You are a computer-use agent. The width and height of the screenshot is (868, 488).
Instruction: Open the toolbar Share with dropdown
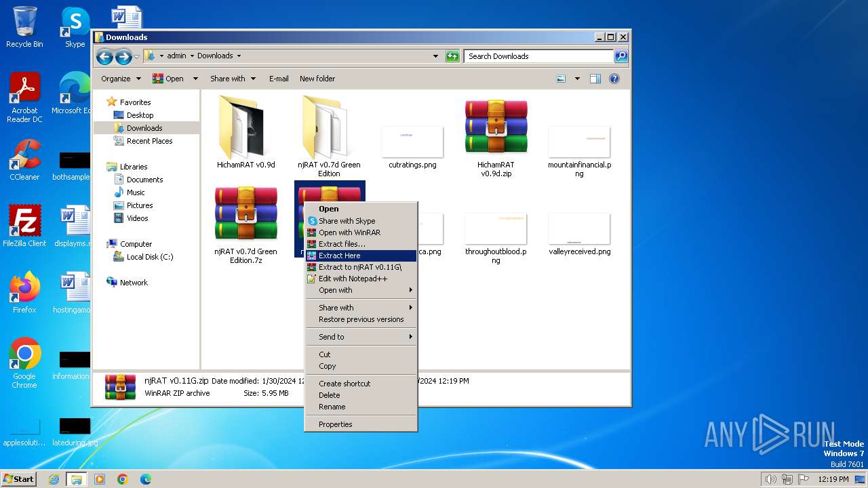tap(233, 79)
